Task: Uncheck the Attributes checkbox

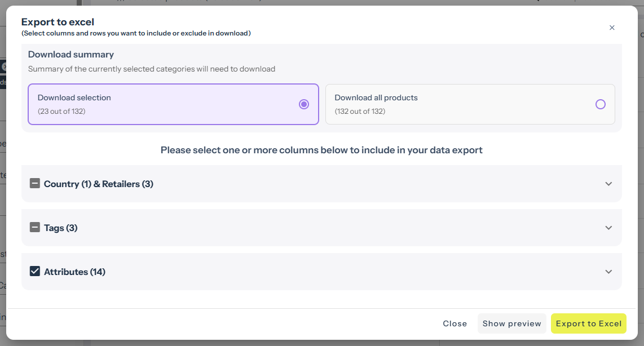Action: click(x=35, y=272)
